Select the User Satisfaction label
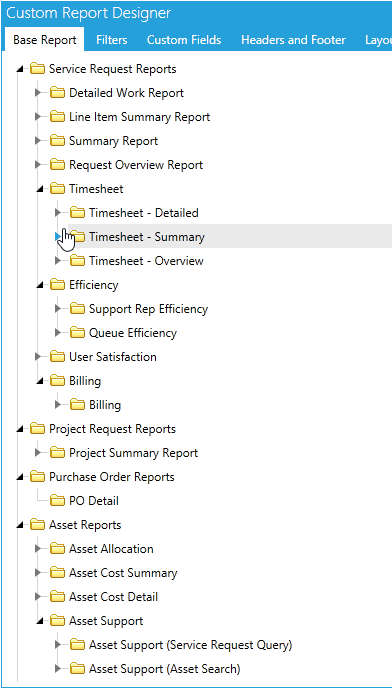The height and width of the screenshot is (689, 392). point(113,357)
